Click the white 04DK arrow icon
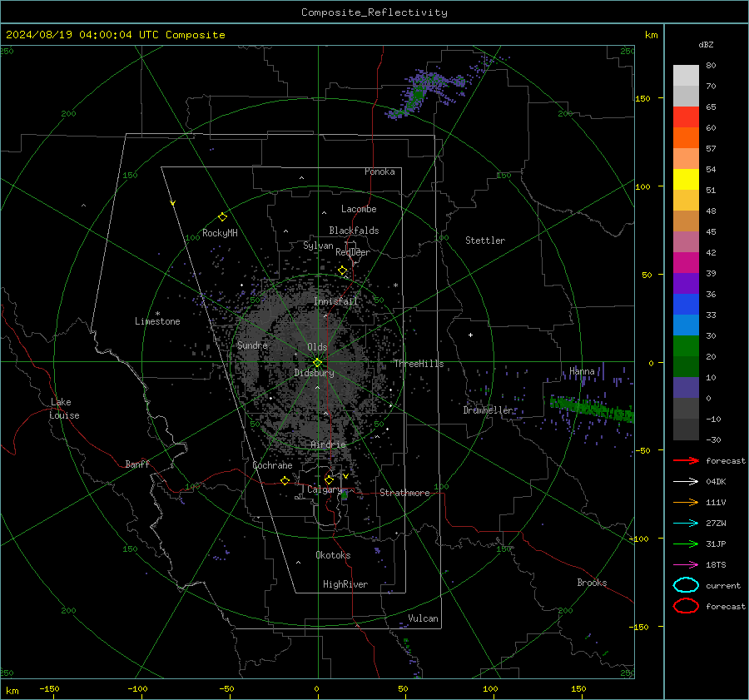749x700 pixels. click(686, 482)
